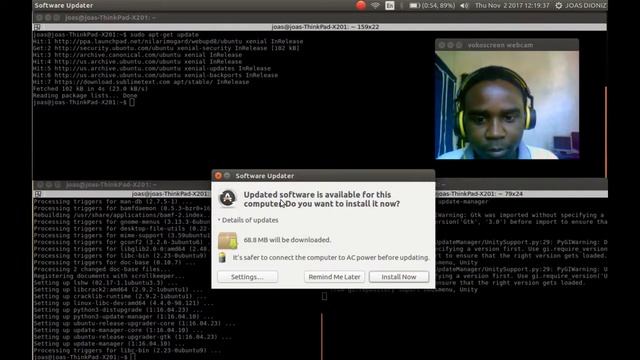The image size is (640, 360).
Task: Click the battery warning icon in dialog
Action: click(x=222, y=257)
